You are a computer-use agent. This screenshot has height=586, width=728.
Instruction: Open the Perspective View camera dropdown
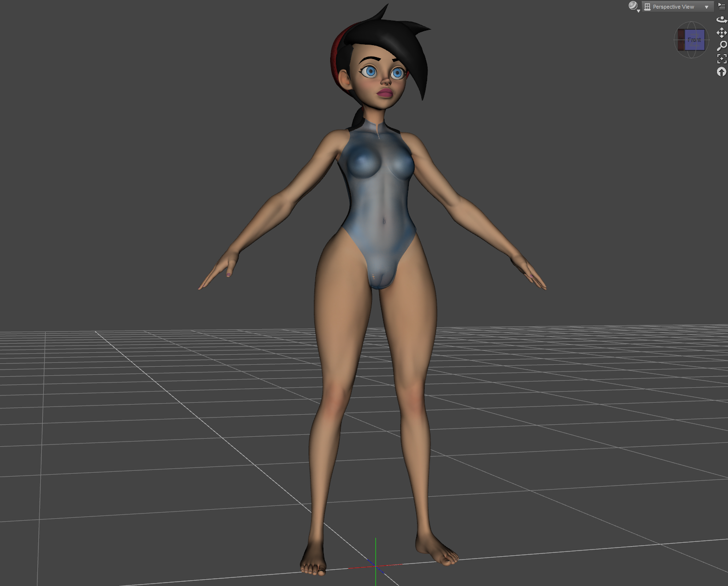coord(677,7)
